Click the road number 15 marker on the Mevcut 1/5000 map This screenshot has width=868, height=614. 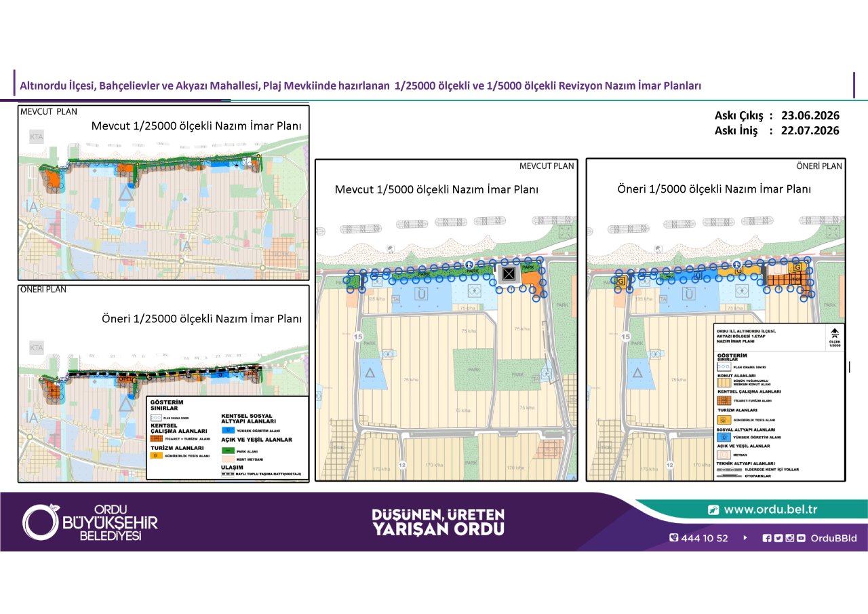pos(357,337)
